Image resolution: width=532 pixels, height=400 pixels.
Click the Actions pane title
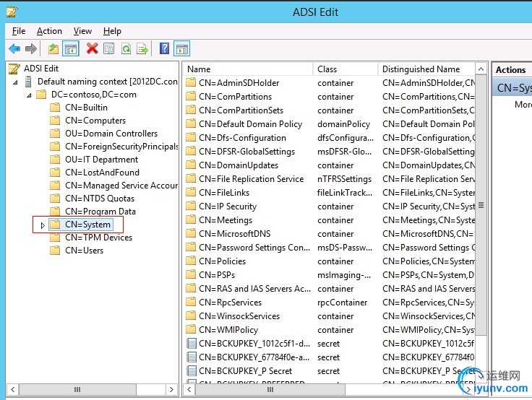click(510, 70)
